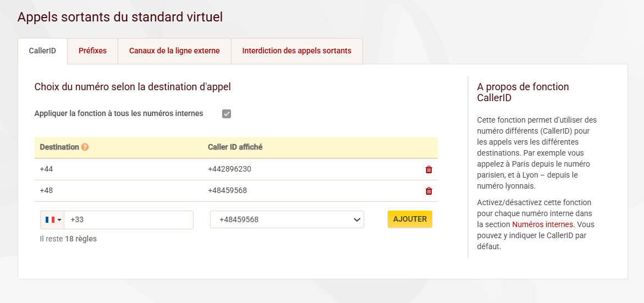Click the A propos de fonction CallerID heading
The image size is (644, 303).
(x=523, y=92)
